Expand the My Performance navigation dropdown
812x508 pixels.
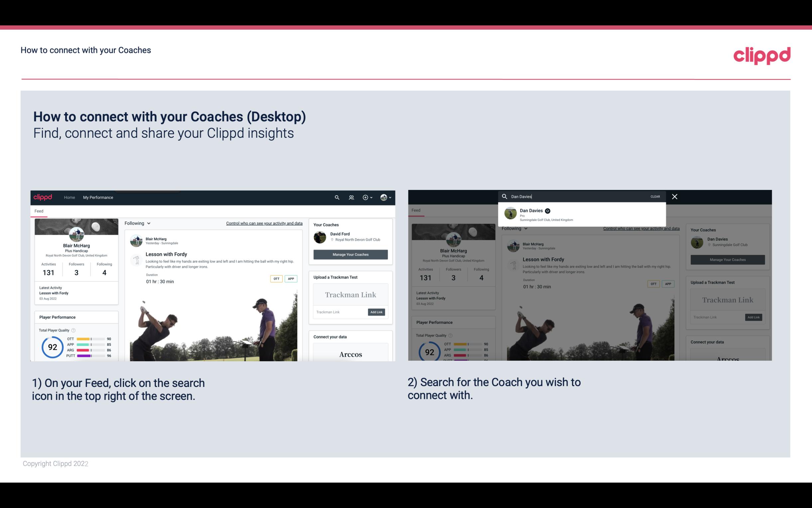pyautogui.click(x=99, y=197)
